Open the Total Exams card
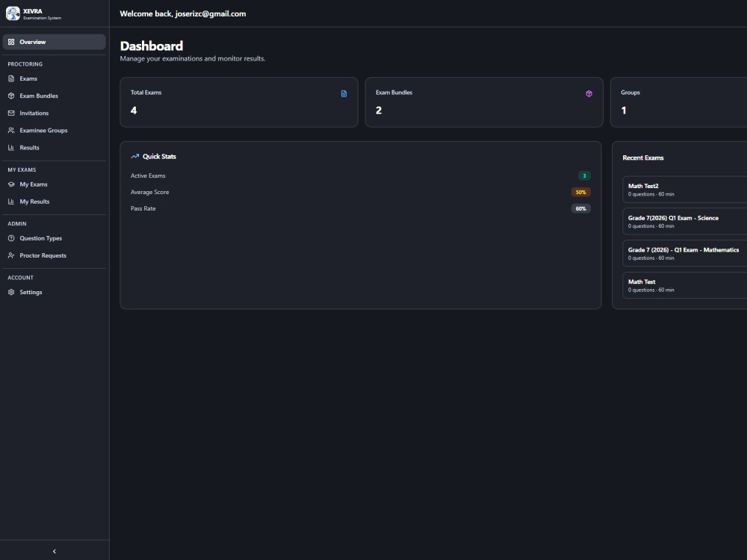This screenshot has width=747, height=560. [239, 102]
